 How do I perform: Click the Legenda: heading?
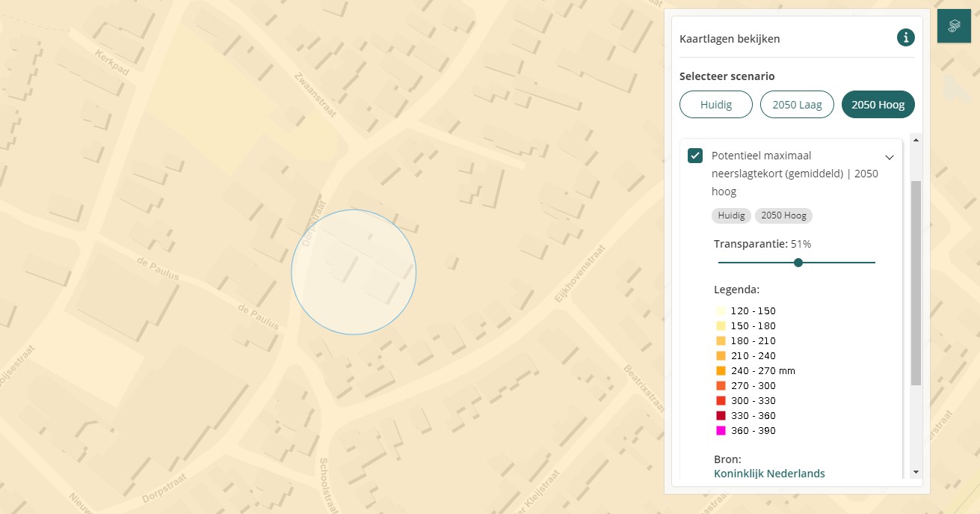tap(736, 289)
